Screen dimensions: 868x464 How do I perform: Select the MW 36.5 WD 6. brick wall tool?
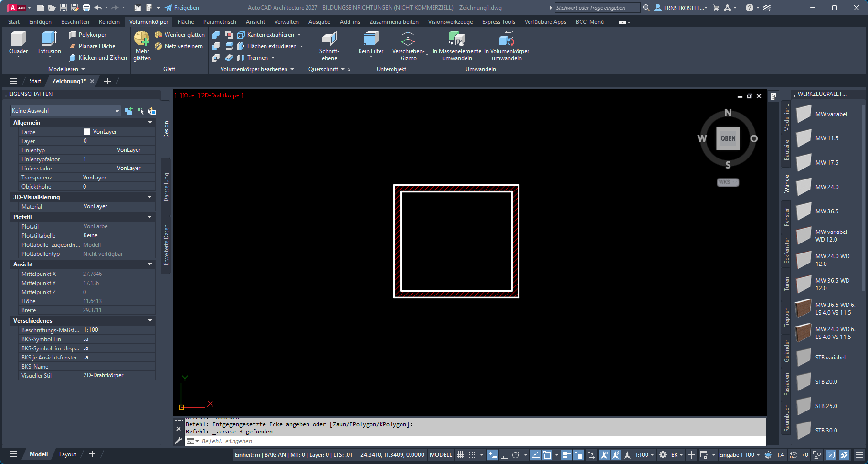[826, 308]
